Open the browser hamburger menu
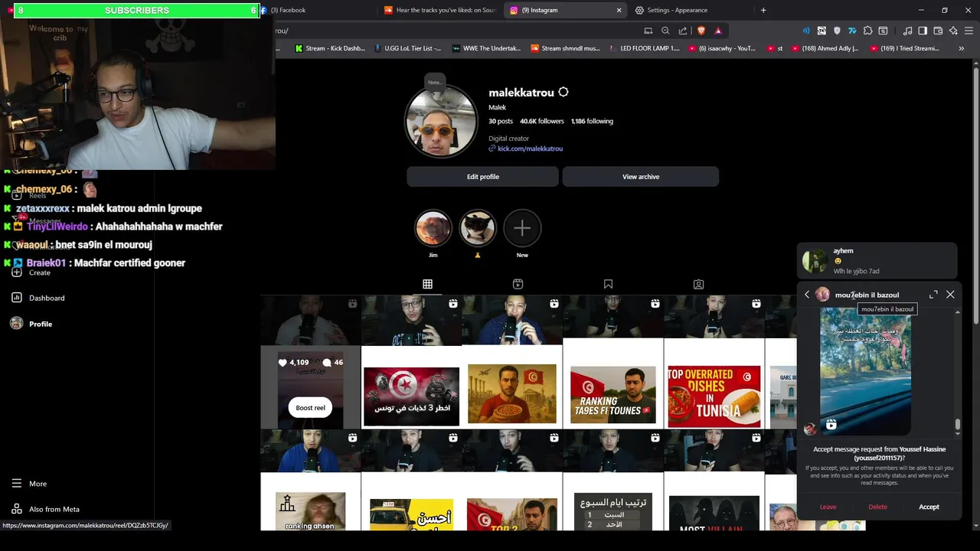Viewport: 980px width, 551px height. click(969, 31)
